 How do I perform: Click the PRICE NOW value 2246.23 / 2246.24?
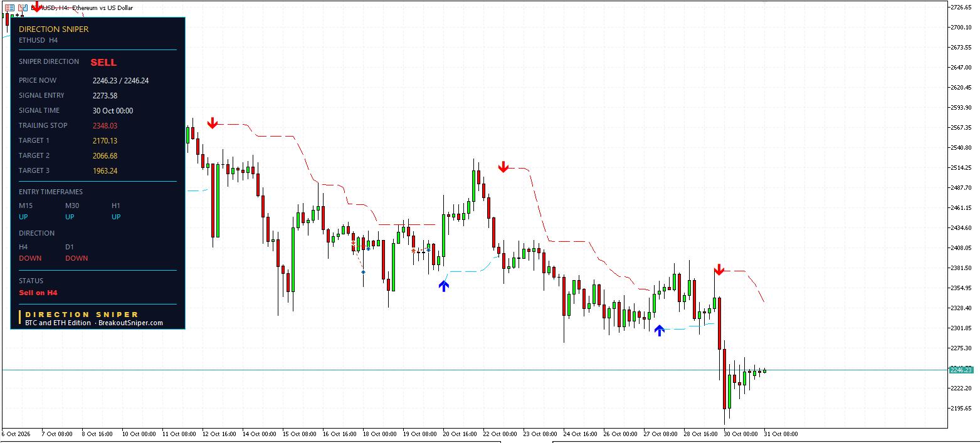120,80
